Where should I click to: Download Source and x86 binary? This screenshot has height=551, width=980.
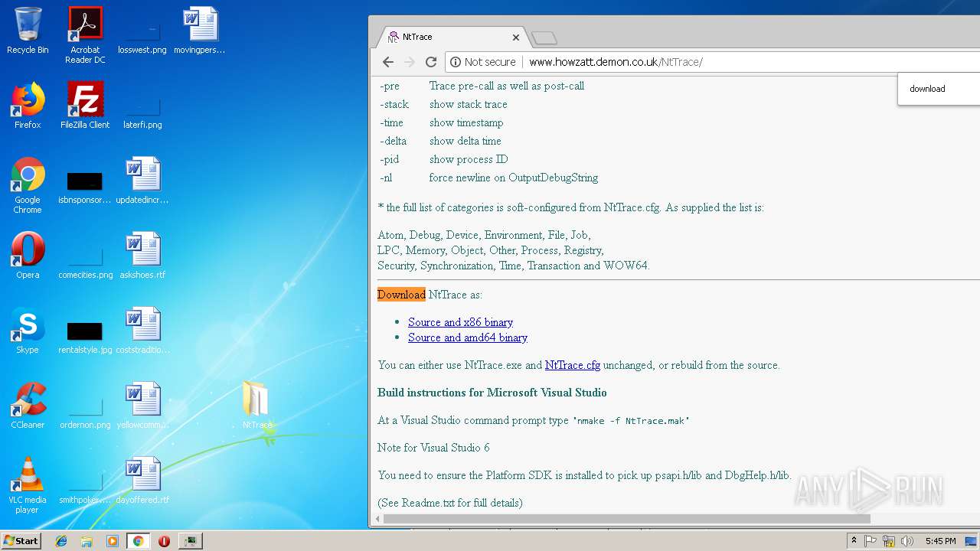[x=460, y=322]
